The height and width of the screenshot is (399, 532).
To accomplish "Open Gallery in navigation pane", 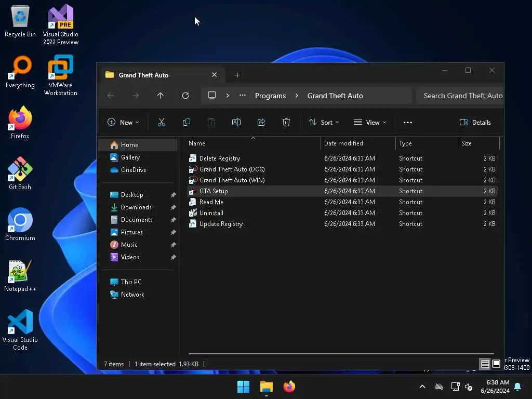I will 137,157.
